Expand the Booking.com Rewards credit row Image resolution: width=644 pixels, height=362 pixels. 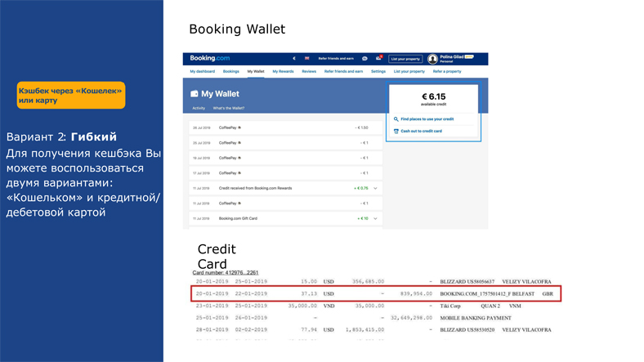[x=375, y=189]
